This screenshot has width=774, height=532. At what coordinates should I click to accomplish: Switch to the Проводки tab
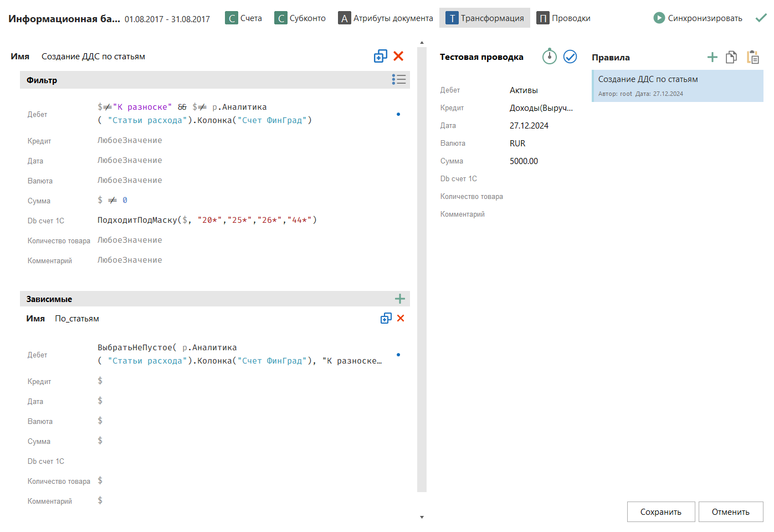pyautogui.click(x=563, y=18)
